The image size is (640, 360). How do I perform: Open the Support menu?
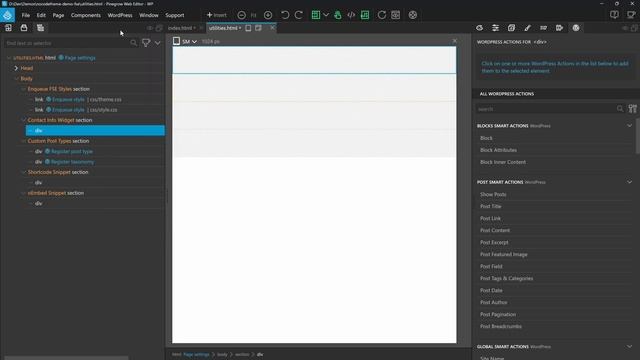[x=175, y=15]
